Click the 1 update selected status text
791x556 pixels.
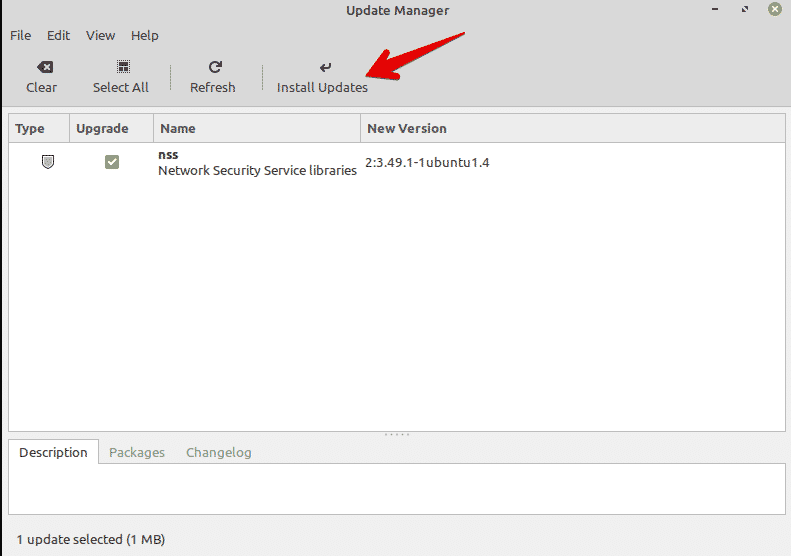point(91,539)
